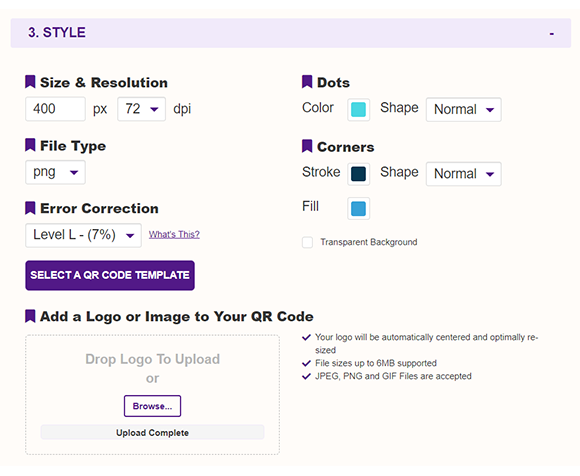Click Select a QR Code Template button
This screenshot has width=580, height=476.
pyautogui.click(x=110, y=276)
